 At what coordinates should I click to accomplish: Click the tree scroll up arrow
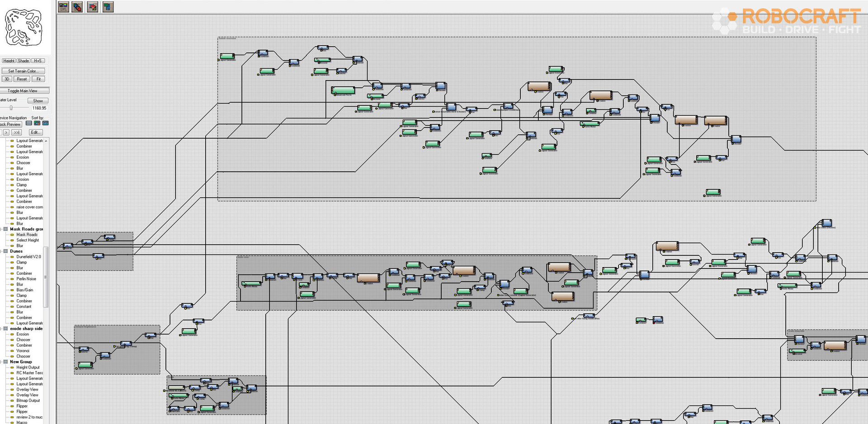[46, 141]
